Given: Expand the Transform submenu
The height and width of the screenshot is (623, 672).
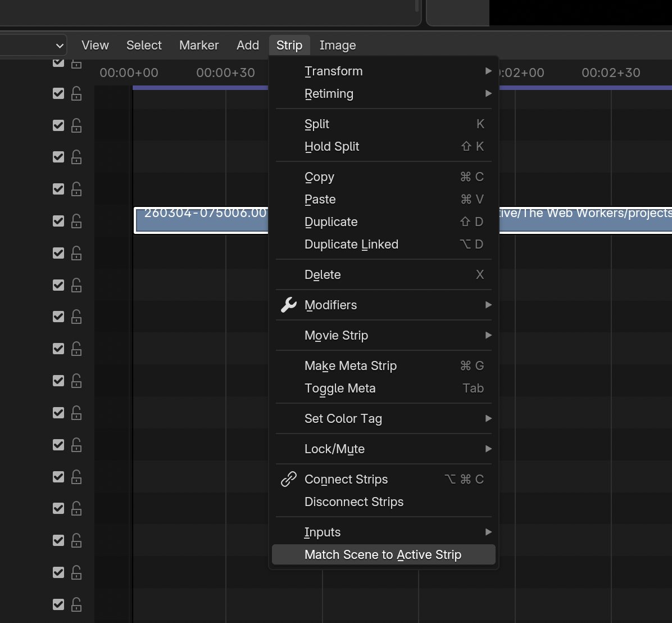Looking at the screenshot, I should tap(384, 71).
